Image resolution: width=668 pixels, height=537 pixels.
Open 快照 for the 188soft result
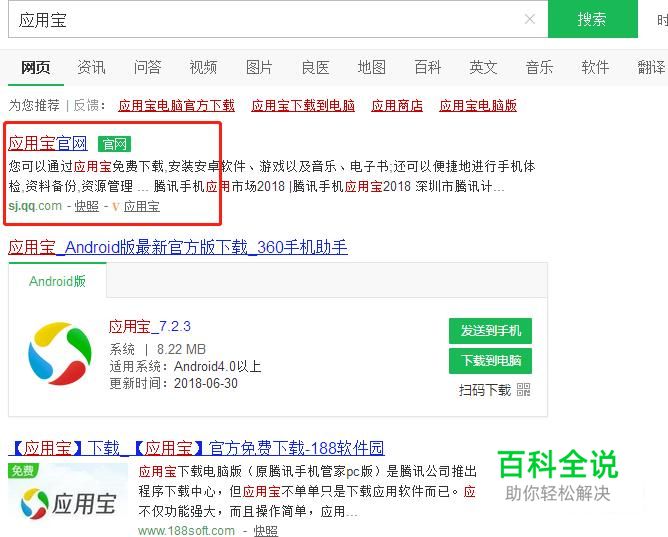(266, 531)
